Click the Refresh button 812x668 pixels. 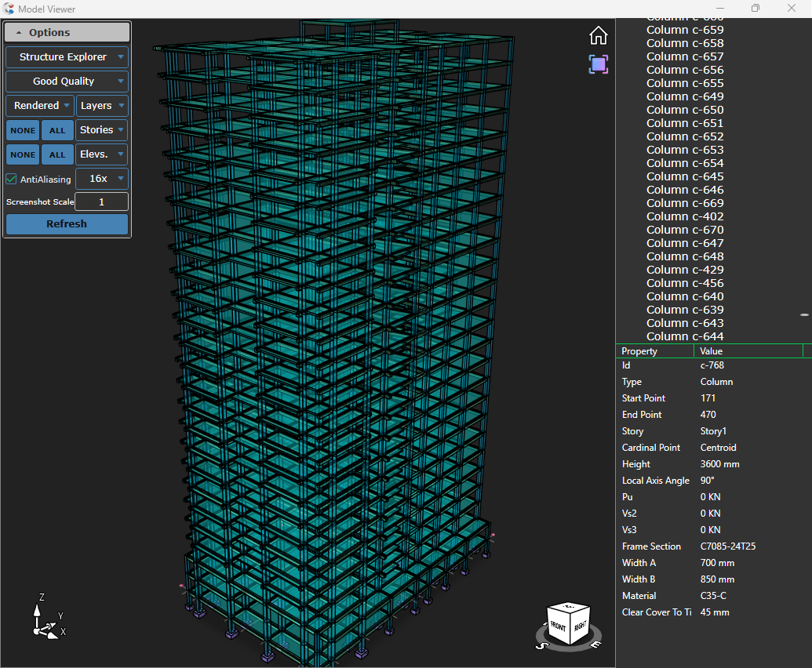point(67,224)
